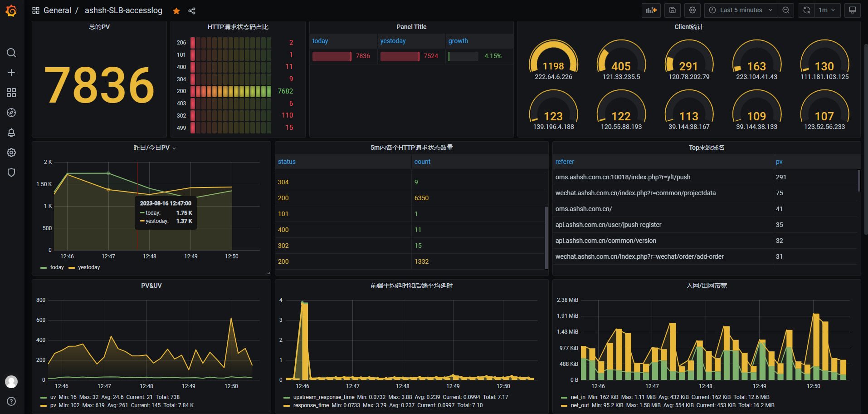
Task: Click the gauge for 222.64.6.226
Action: (x=553, y=60)
